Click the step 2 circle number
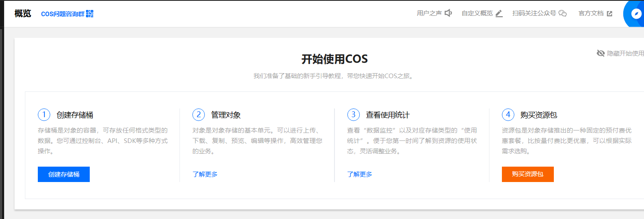The width and height of the screenshot is (644, 219). coord(199,115)
